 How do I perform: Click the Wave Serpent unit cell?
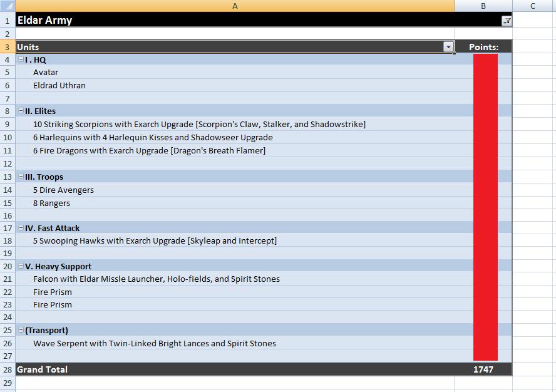[x=154, y=344]
